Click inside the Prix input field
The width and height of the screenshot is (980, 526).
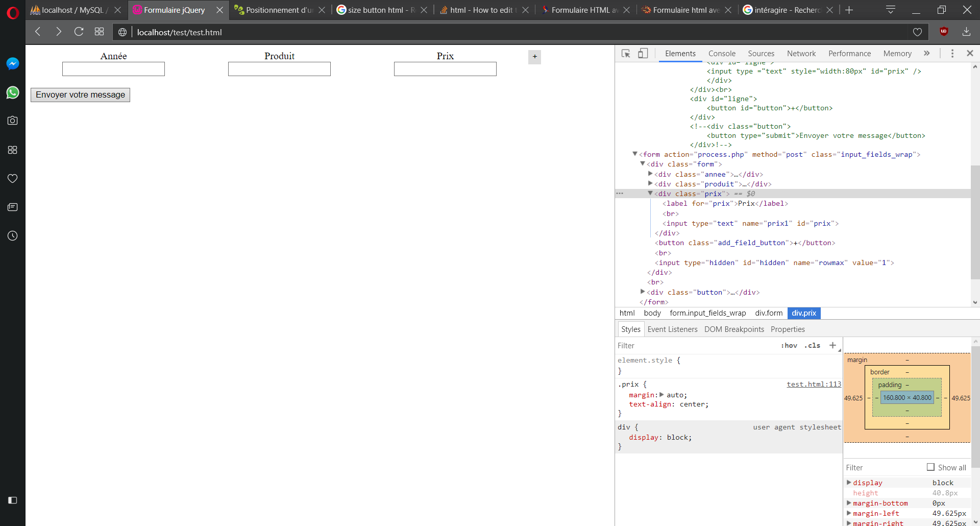click(445, 68)
